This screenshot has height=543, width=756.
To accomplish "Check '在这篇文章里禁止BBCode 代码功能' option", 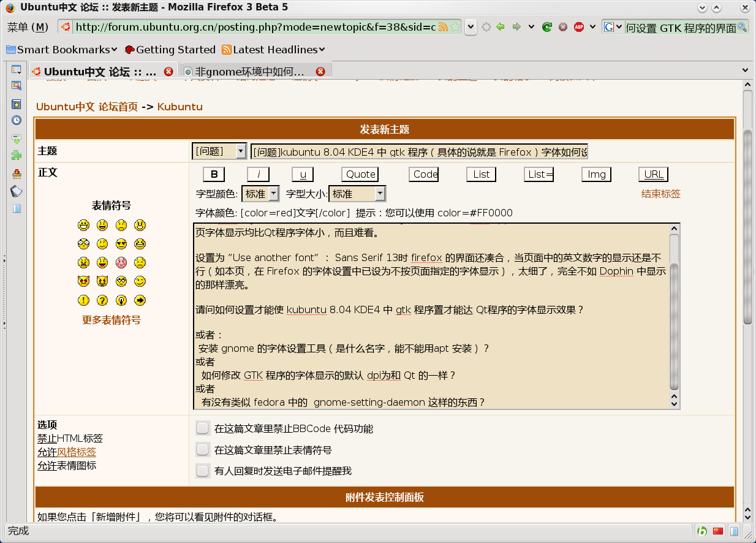I will coord(202,428).
